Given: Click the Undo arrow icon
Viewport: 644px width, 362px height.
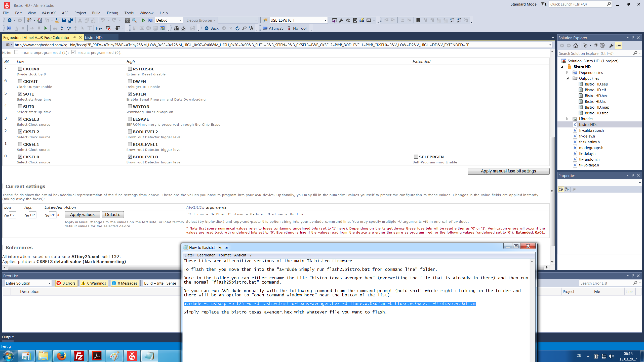Looking at the screenshot, I should coord(103,20).
